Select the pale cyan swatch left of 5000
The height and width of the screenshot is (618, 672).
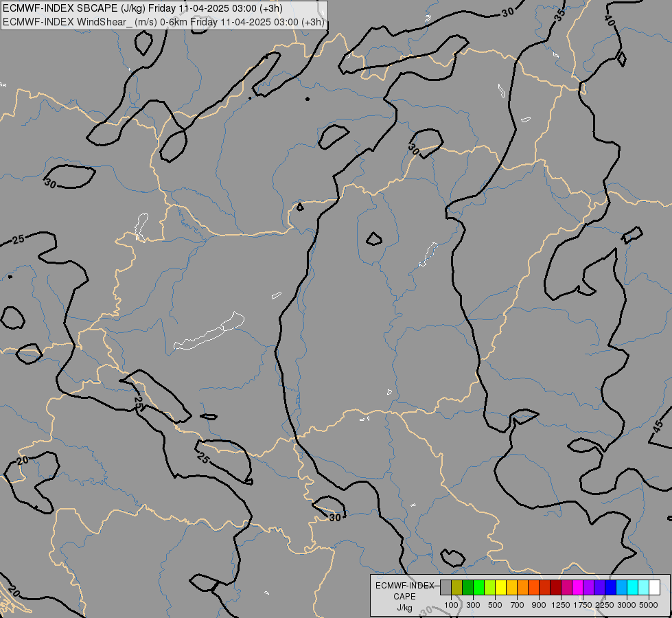click(644, 588)
